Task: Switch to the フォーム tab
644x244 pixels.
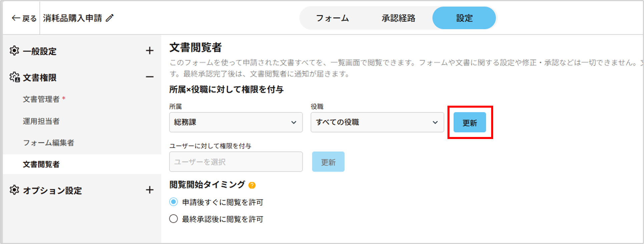Action: click(x=332, y=18)
